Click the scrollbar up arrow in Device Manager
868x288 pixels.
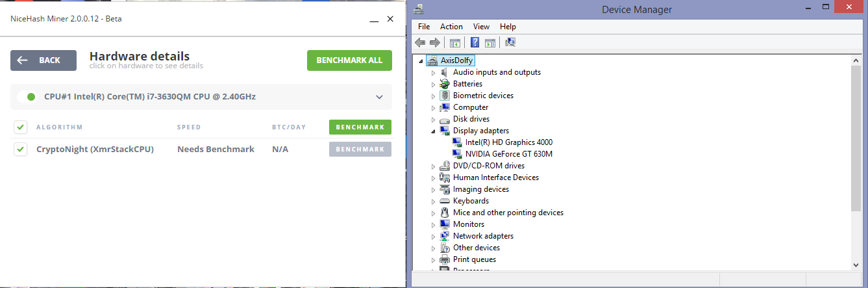tap(857, 60)
